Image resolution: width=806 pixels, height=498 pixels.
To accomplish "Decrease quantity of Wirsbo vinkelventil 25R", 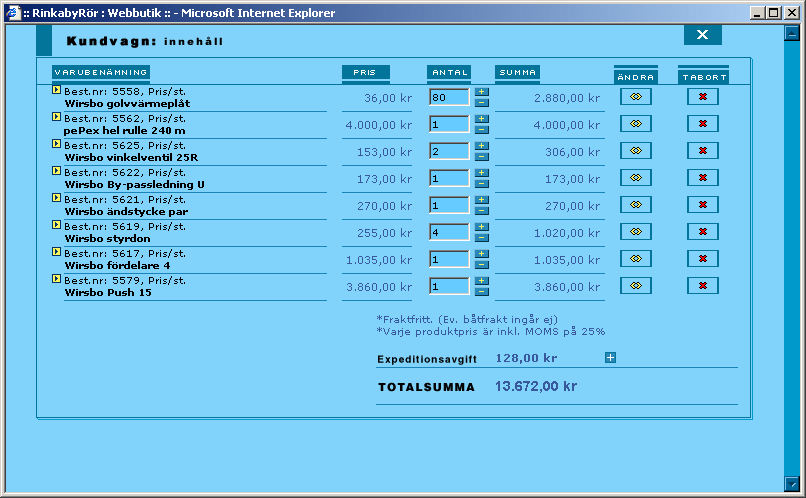I will 481,157.
